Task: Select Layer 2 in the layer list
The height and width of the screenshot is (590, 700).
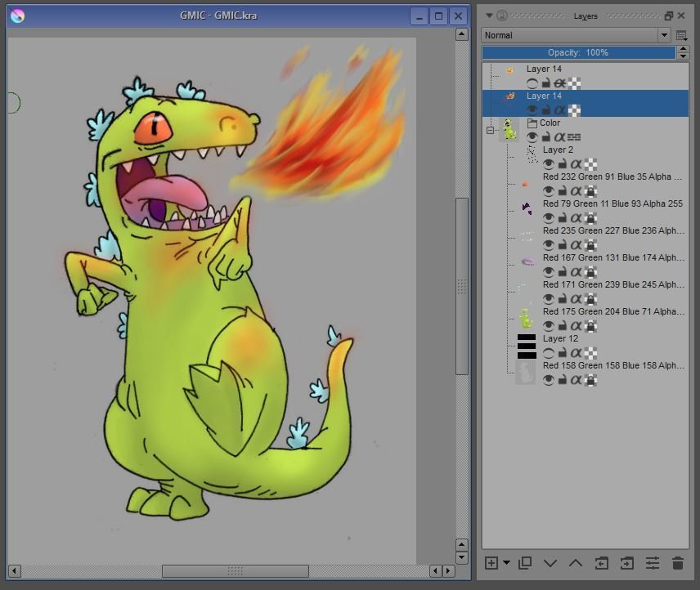Action: [x=586, y=157]
